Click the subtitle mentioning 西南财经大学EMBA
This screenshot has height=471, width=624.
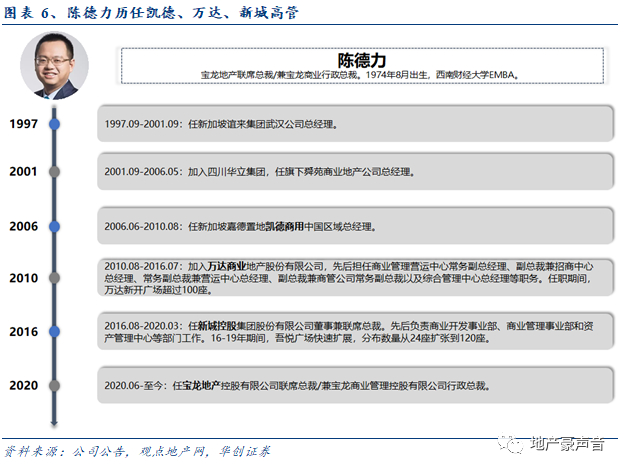pyautogui.click(x=360, y=75)
